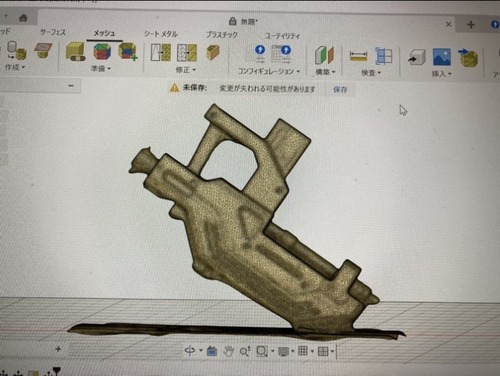The height and width of the screenshot is (376, 500).
Task: Click the Viewports layout icon
Action: [x=323, y=351]
